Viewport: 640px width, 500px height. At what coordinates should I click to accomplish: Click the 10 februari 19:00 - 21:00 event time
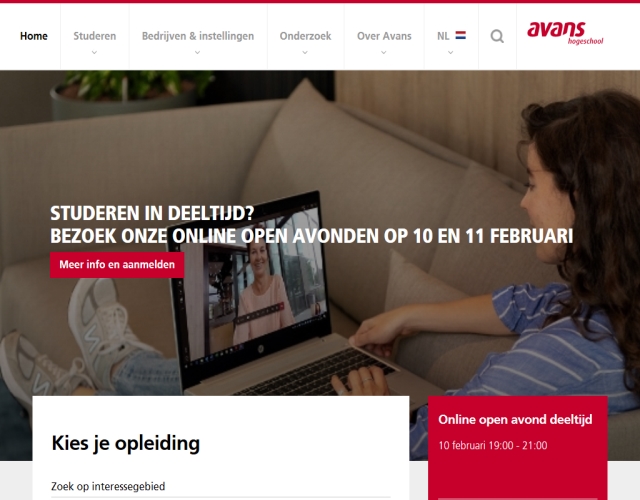tap(493, 445)
